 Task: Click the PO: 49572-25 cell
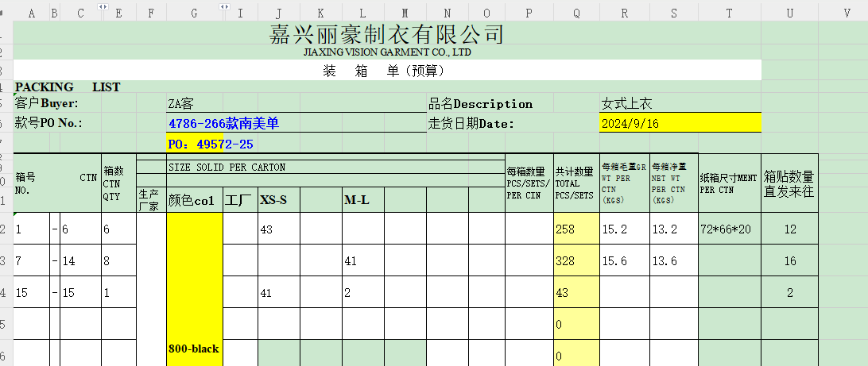coord(211,144)
